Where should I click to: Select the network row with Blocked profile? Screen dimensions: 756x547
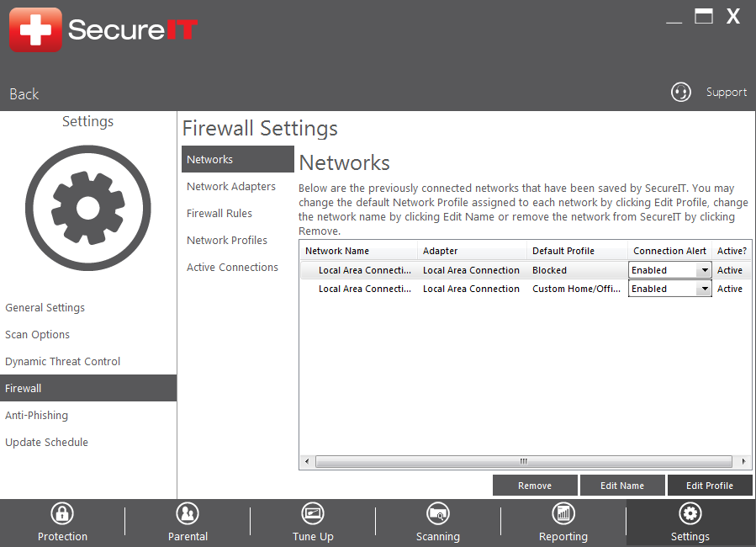pos(525,270)
